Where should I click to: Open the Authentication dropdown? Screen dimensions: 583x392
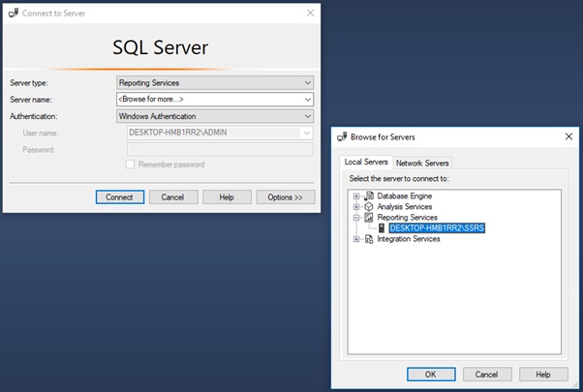215,116
